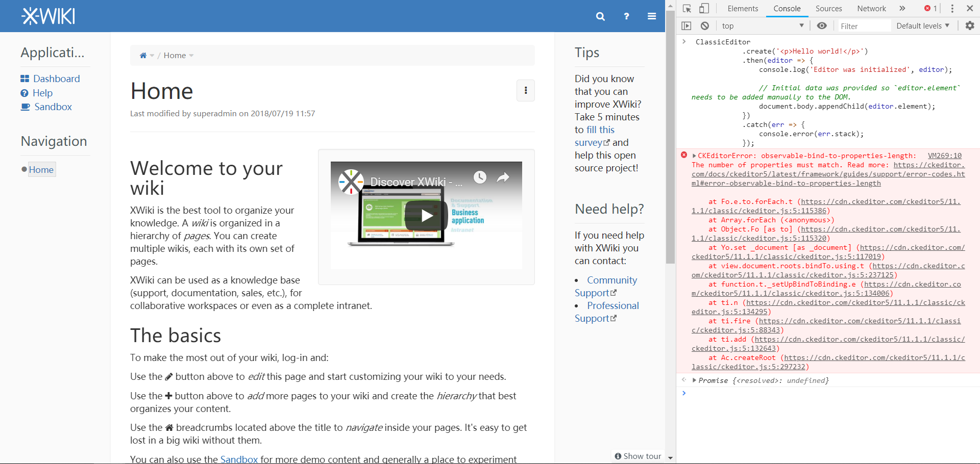Click the page scrollbar down arrow
This screenshot has width=980, height=464.
pos(671,458)
